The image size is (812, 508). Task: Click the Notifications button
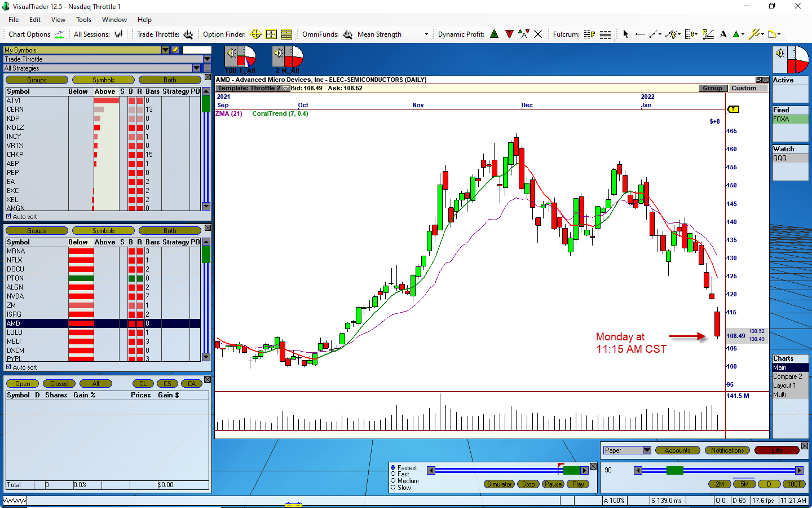(x=727, y=450)
